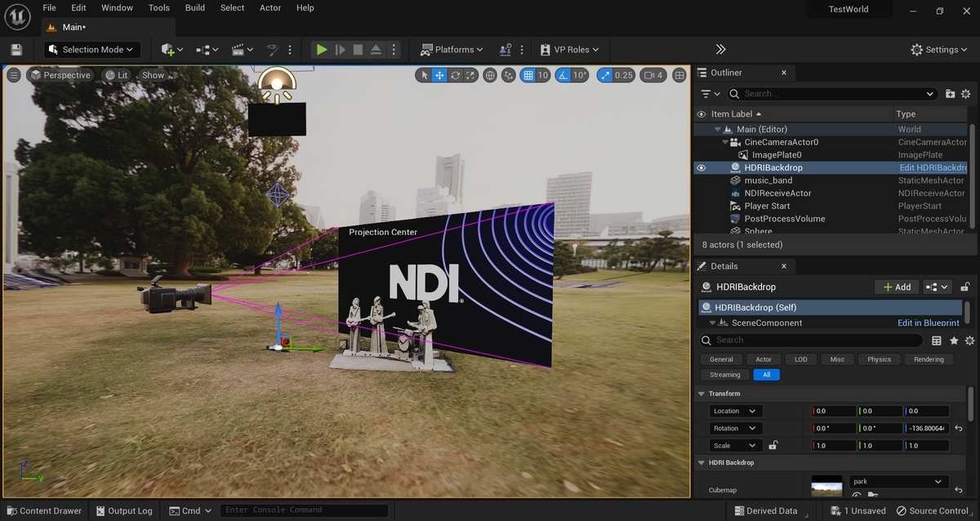Open the File menu

pos(50,7)
